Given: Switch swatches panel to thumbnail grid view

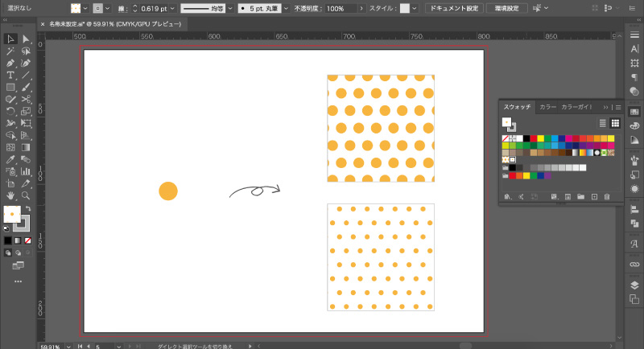Looking at the screenshot, I should point(614,123).
